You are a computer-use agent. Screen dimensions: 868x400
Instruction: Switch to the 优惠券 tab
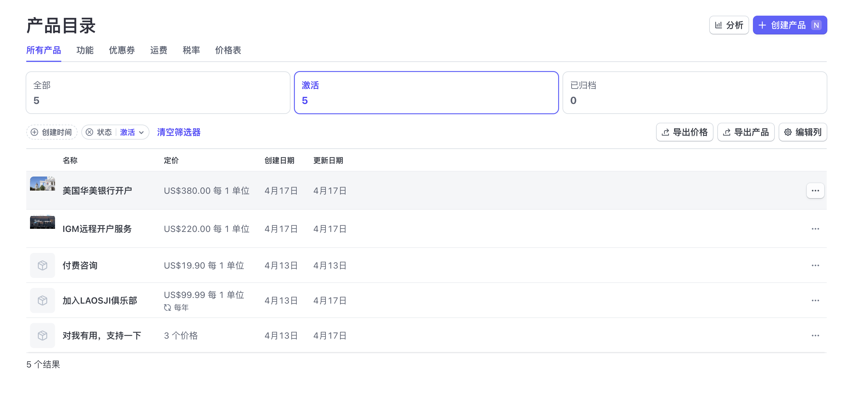pos(122,50)
